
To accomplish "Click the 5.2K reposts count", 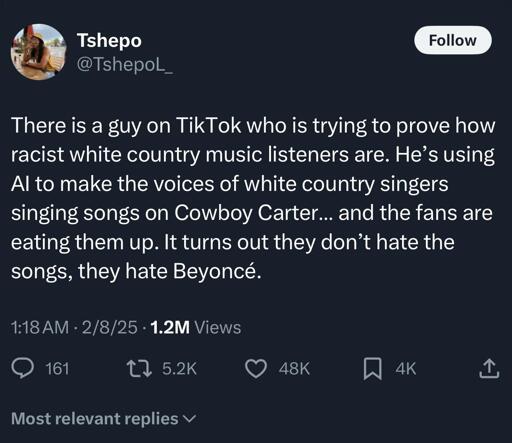I will pos(179,369).
